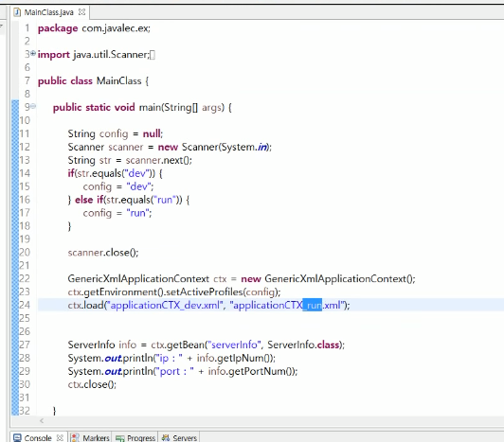This screenshot has width=504, height=442.
Task: Click on 'setActiveProfiles(config)' call
Action: [x=223, y=292]
